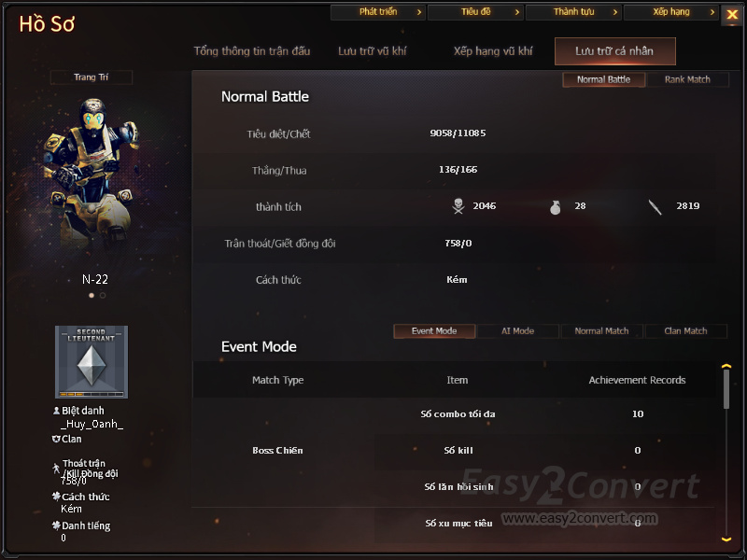Click the knife kills icon
This screenshot has width=747, height=560.
(655, 207)
